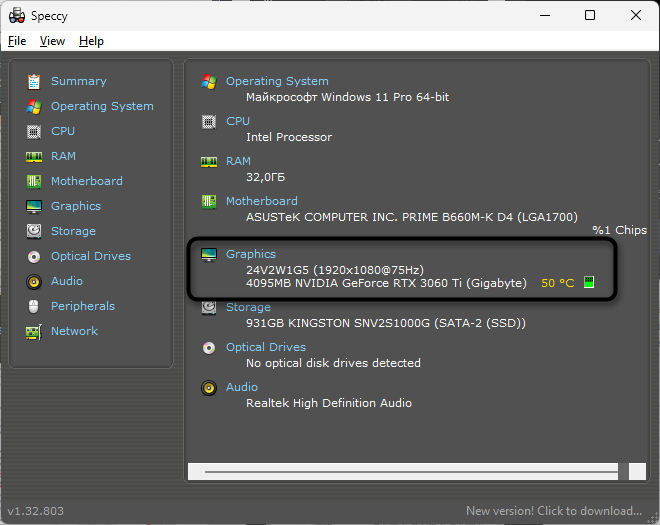Select Operating System in the sidebar

click(102, 106)
